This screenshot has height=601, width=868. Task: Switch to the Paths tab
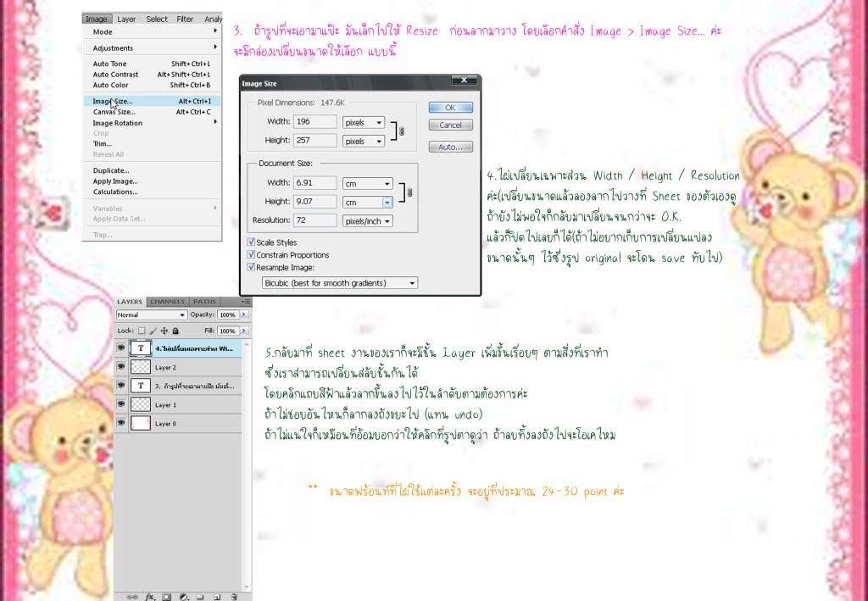204,302
